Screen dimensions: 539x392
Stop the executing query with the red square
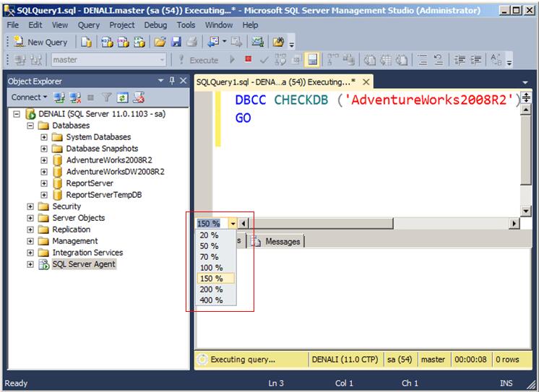[x=249, y=59]
